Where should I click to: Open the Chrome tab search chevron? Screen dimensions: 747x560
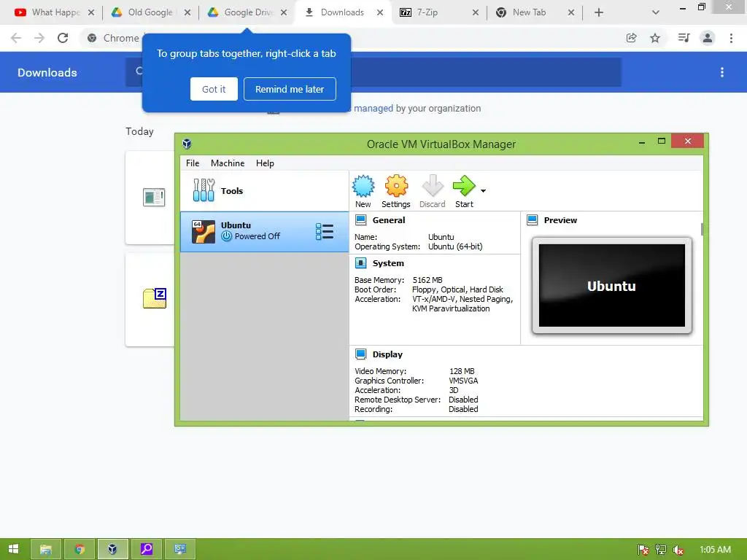point(656,12)
